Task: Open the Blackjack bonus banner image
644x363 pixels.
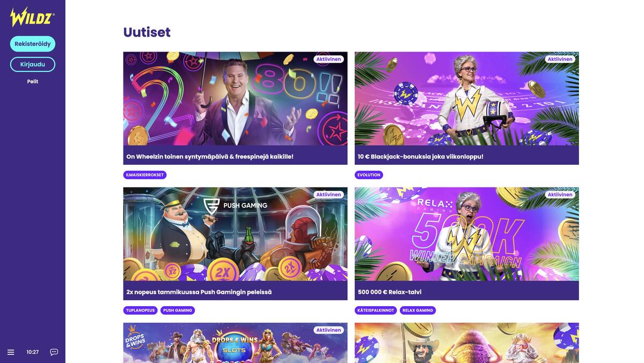Action: [x=466, y=99]
